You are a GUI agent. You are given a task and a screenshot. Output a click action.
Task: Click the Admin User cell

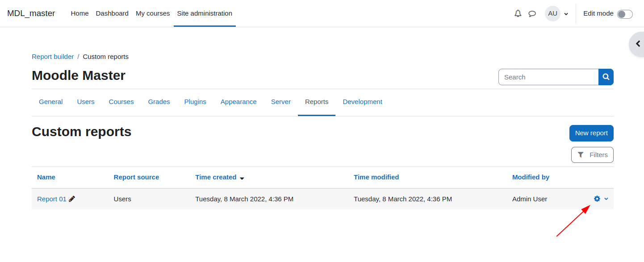coord(530,199)
